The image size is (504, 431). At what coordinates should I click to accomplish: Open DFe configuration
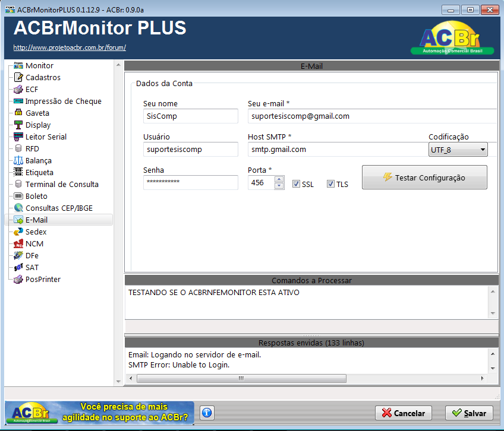click(32, 256)
